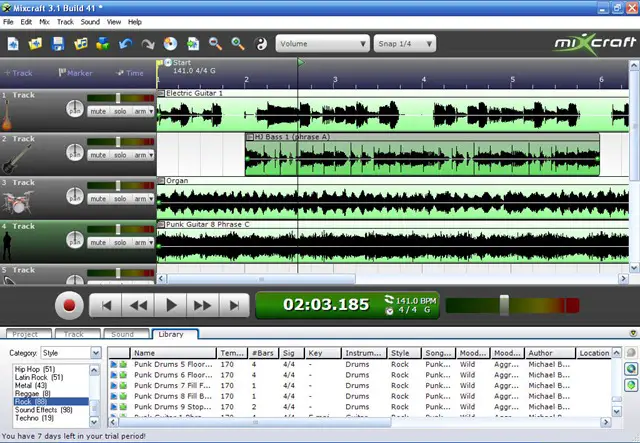This screenshot has height=443, width=640.
Task: Click the drum kit icon on track 3
Action: point(17,202)
